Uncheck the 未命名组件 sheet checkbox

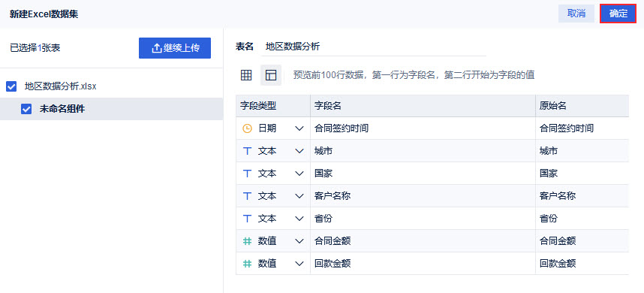26,109
